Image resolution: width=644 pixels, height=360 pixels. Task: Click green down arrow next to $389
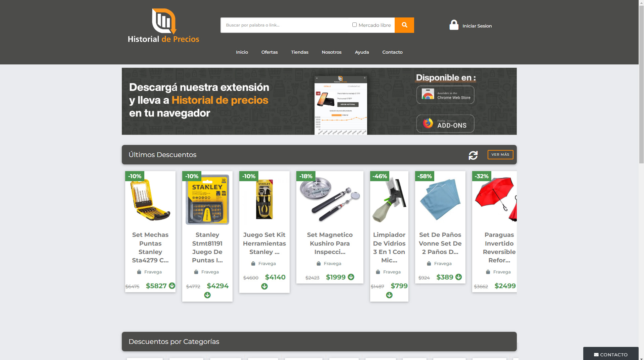[x=459, y=277]
